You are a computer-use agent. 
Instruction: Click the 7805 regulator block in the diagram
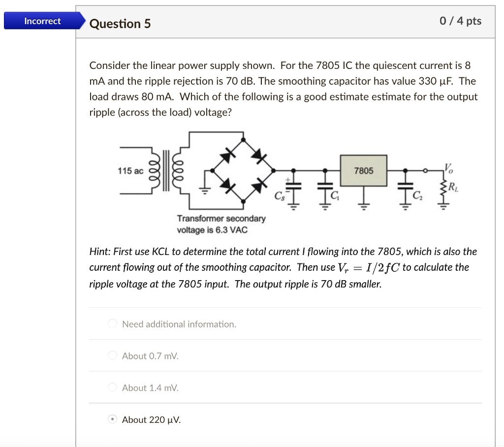click(x=363, y=171)
